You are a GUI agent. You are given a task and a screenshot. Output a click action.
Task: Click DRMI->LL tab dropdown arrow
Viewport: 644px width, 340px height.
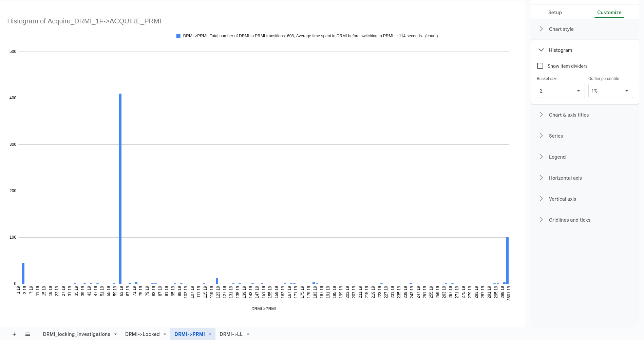click(248, 334)
